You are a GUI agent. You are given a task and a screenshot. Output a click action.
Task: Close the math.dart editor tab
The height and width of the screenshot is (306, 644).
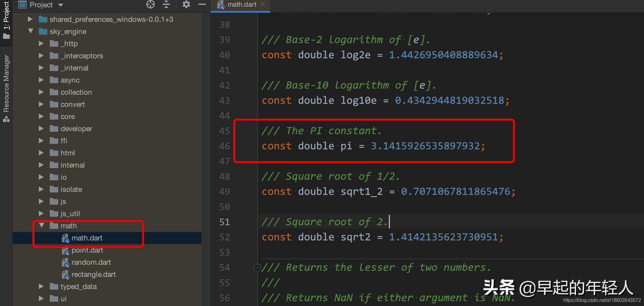click(x=263, y=4)
